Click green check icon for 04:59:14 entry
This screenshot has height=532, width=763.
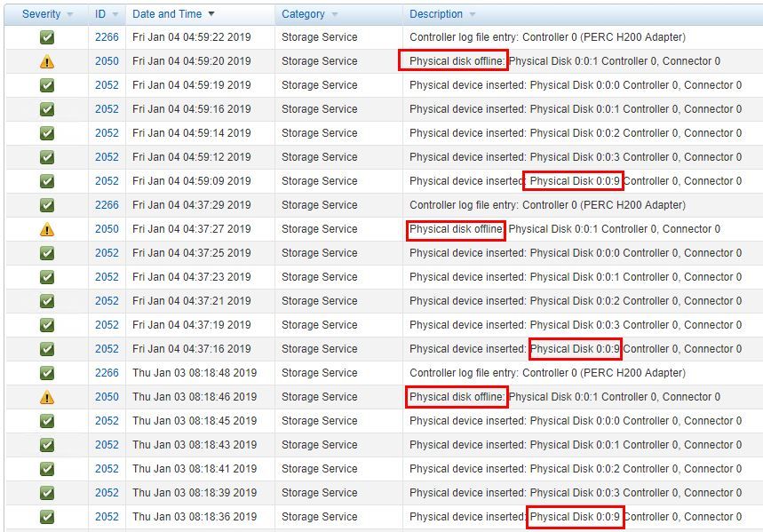pos(47,133)
